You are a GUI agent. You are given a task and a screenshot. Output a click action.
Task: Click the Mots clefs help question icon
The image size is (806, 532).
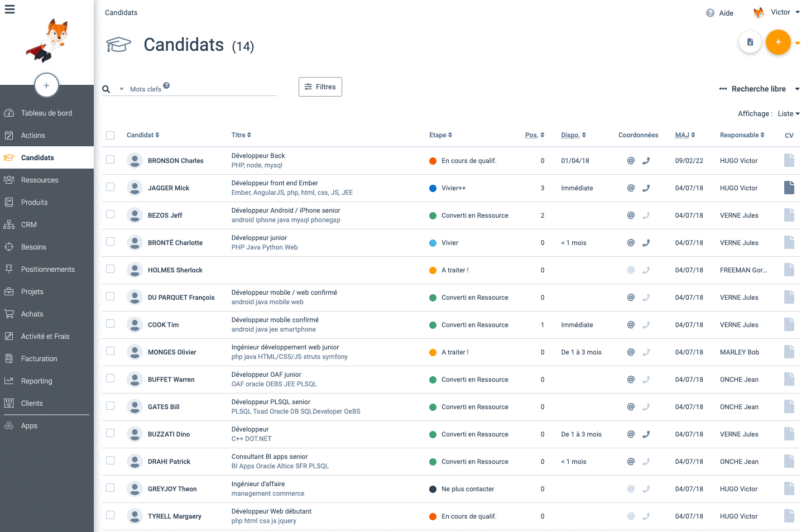[166, 86]
